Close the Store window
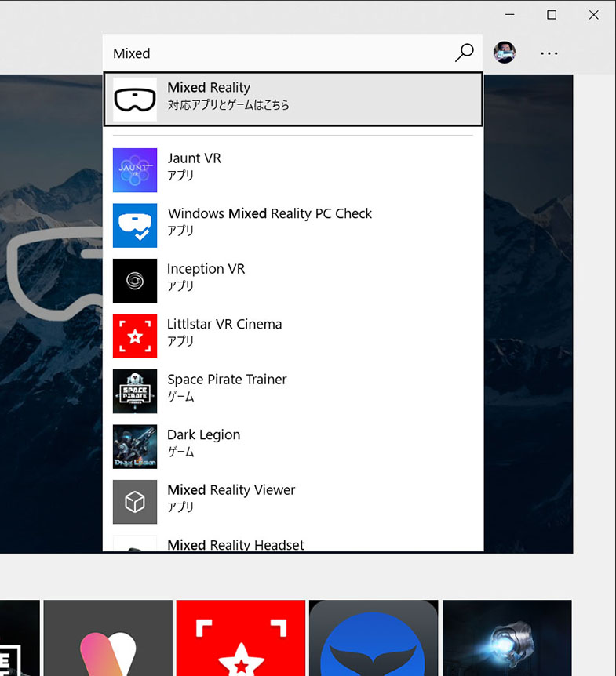The image size is (616, 676). pos(593,15)
